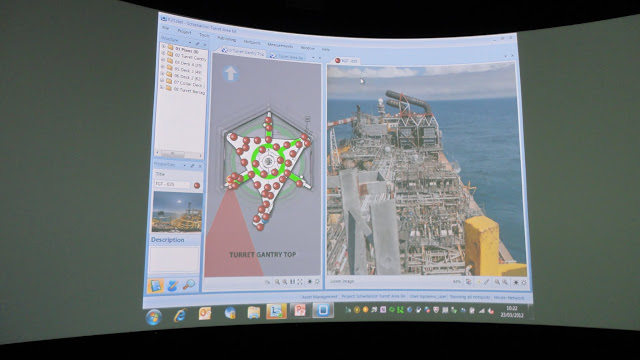
Task: Click the blue up-arrow navigation icon
Action: point(231,73)
